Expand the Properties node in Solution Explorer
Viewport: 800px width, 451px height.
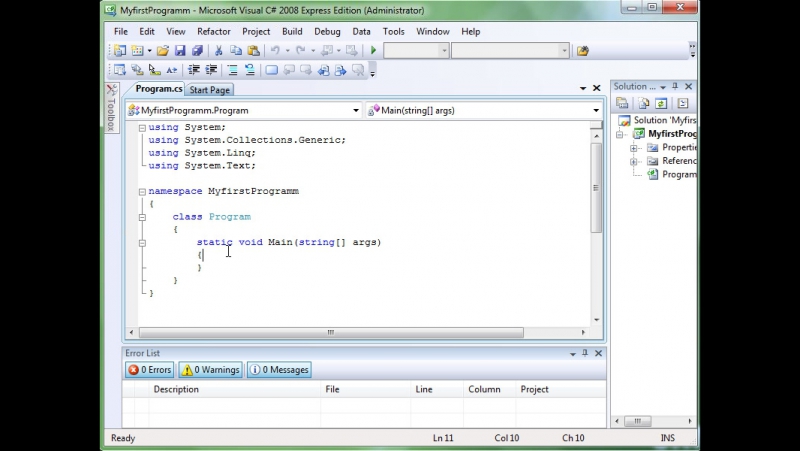pos(633,148)
